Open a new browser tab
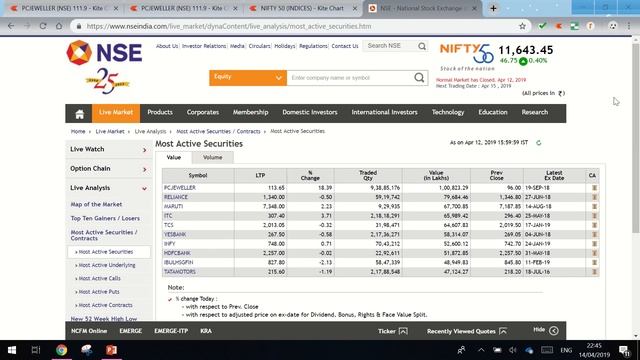This screenshot has width=640, height=360. click(493, 8)
